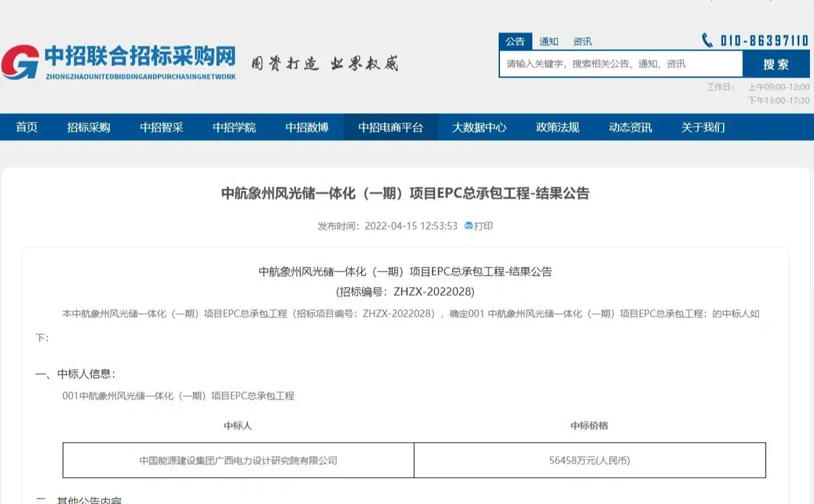Open the 关于我们 menu item
This screenshot has width=814, height=504.
tap(702, 127)
